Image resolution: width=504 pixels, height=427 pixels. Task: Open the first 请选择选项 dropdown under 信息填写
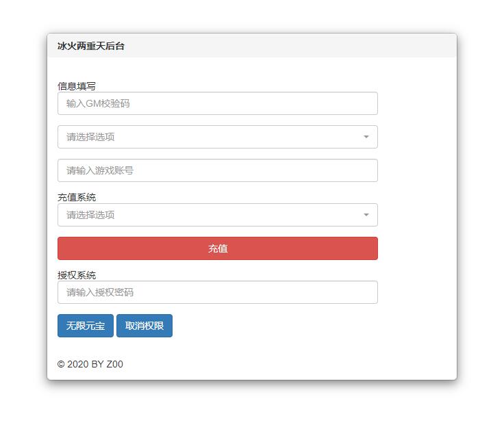click(x=217, y=137)
